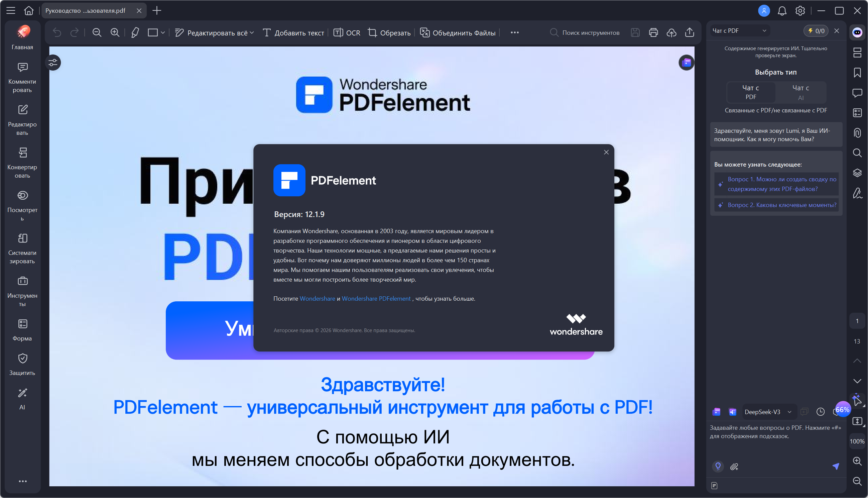Viewport: 868px width, 498px height.
Task: Click the highlighter annotation icon in toolbar
Action: (x=135, y=32)
